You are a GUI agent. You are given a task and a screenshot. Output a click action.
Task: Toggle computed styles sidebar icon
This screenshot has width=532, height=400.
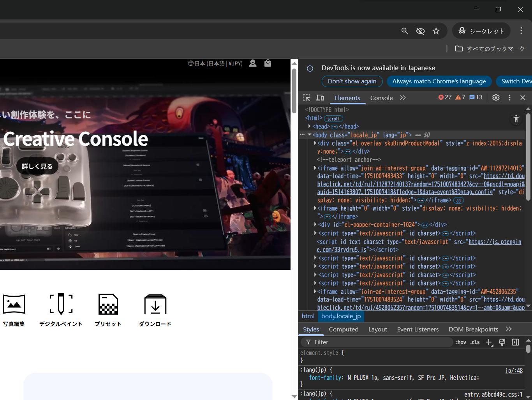(x=515, y=342)
